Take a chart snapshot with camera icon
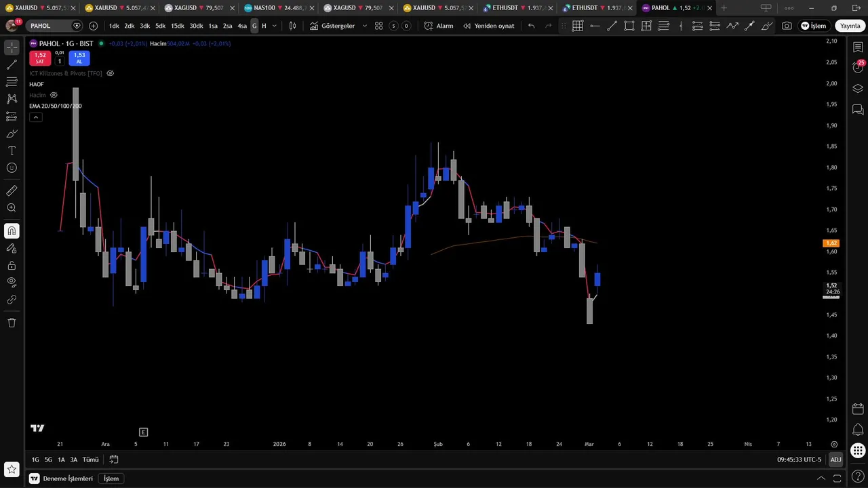868x488 pixels. pyautogui.click(x=787, y=26)
